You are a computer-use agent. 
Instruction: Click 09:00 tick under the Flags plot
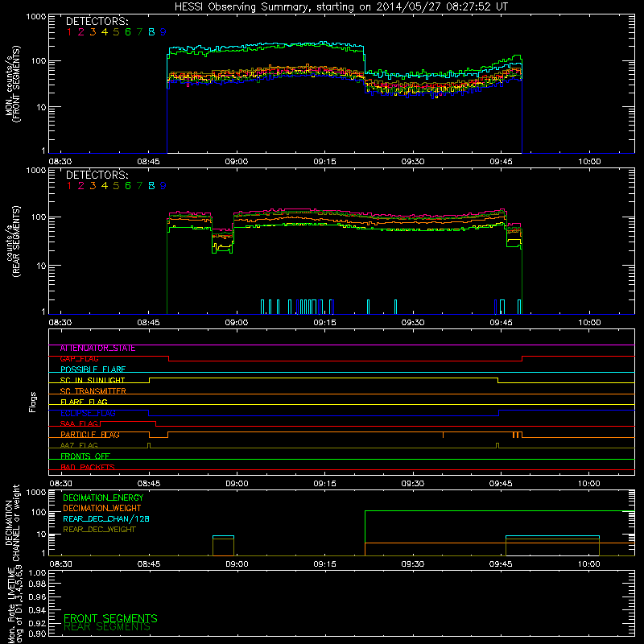point(237,484)
